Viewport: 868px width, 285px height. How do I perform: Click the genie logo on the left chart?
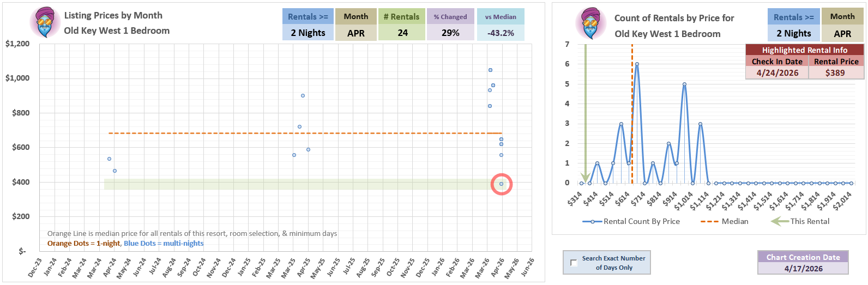point(45,22)
